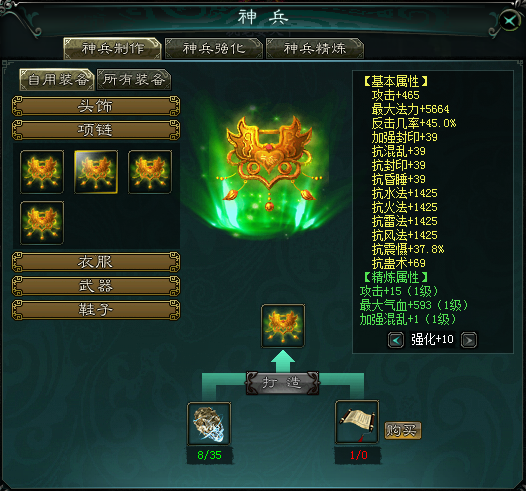The height and width of the screenshot is (491, 526).
Task: Click the 打造 forge button
Action: tap(282, 383)
